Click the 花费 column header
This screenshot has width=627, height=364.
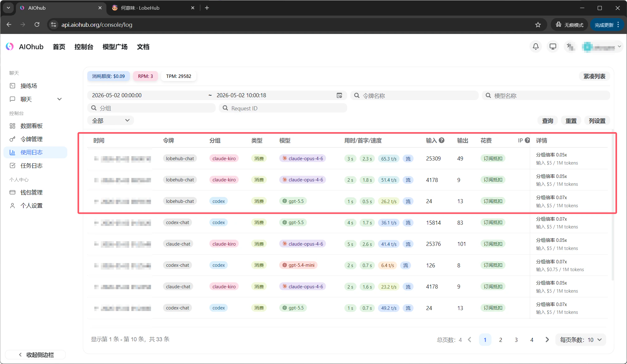486,141
